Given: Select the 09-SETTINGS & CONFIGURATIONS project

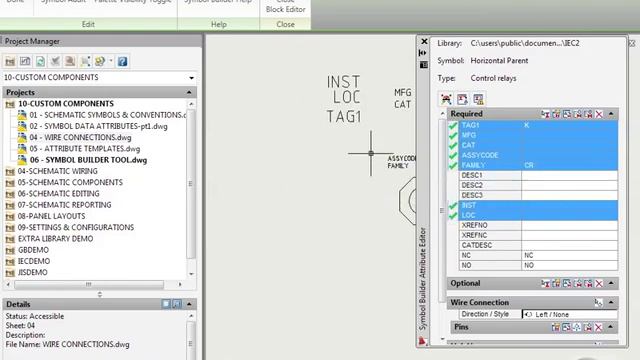Looking at the screenshot, I should (76, 227).
